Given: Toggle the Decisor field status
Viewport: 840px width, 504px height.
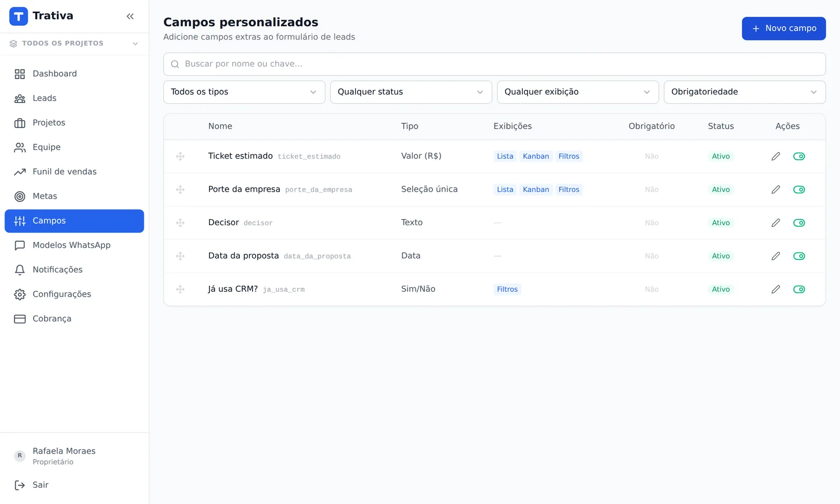Looking at the screenshot, I should (799, 223).
